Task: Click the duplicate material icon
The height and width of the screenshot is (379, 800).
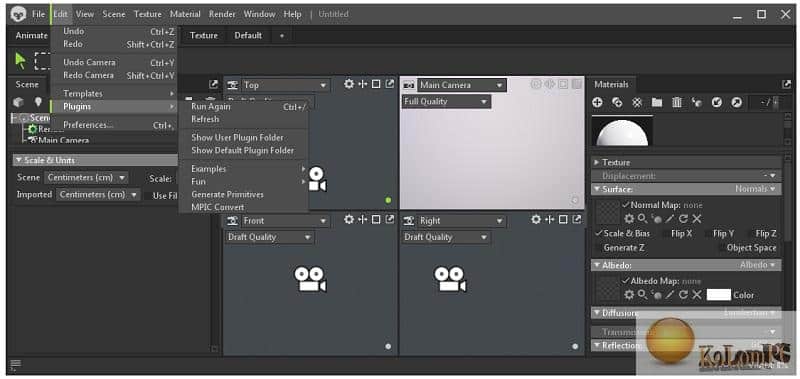Action: [617, 103]
